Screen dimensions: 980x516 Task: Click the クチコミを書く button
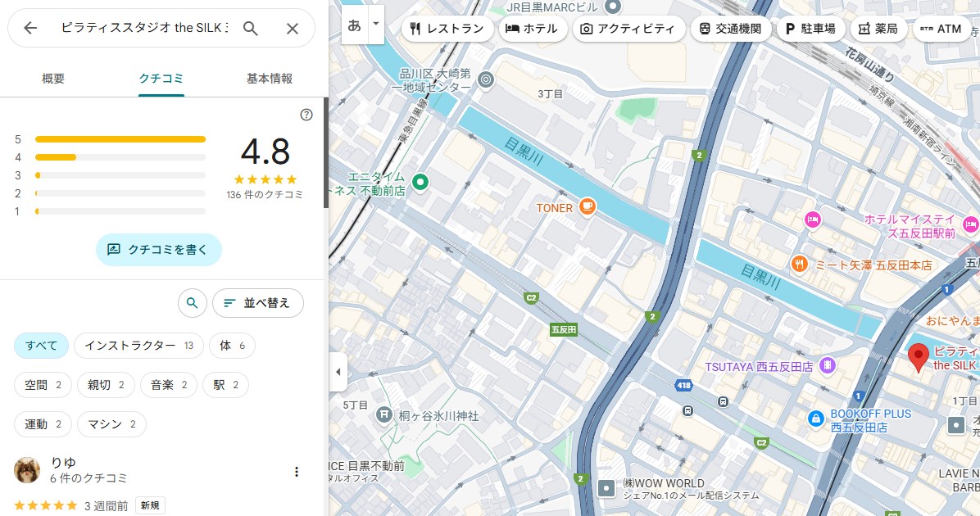pos(159,249)
